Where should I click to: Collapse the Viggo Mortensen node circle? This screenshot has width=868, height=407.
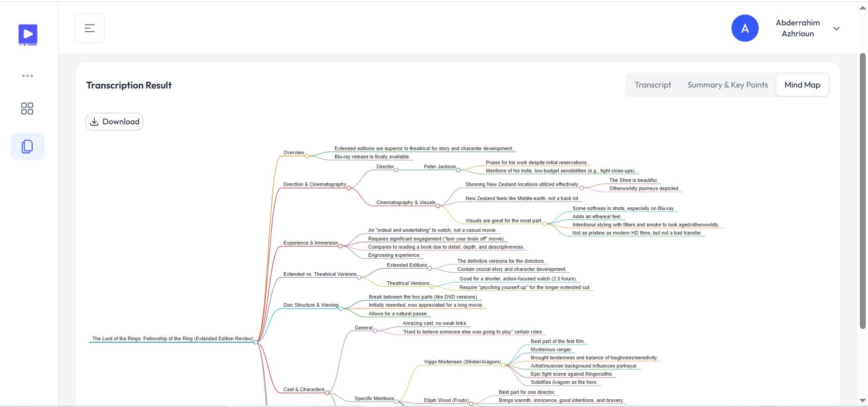pyautogui.click(x=503, y=365)
